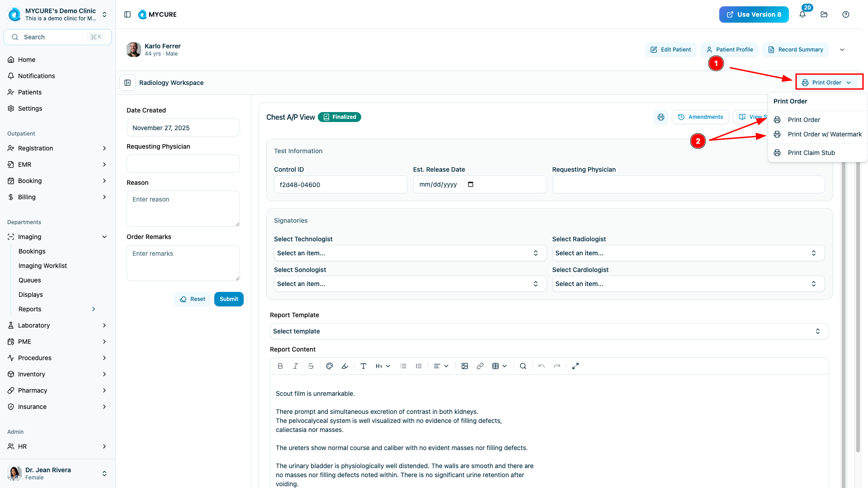
Task: Collapse the Imaging department menu
Action: tap(104, 237)
